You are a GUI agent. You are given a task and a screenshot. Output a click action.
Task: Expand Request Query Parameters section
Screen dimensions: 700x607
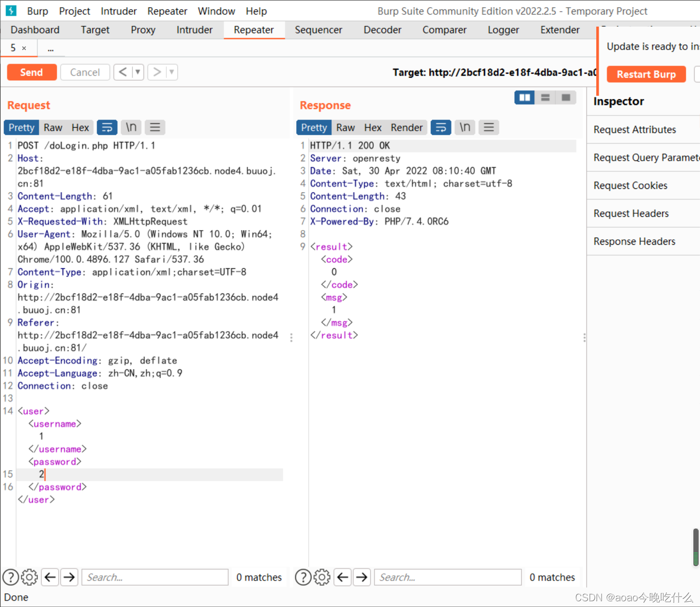click(x=643, y=157)
